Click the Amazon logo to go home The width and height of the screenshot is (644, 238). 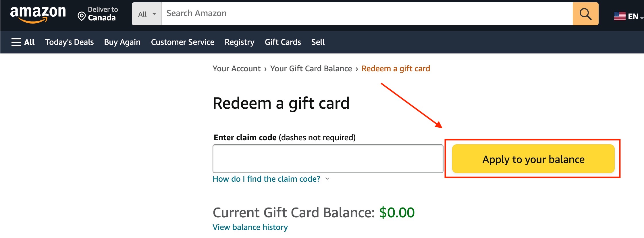click(x=37, y=13)
